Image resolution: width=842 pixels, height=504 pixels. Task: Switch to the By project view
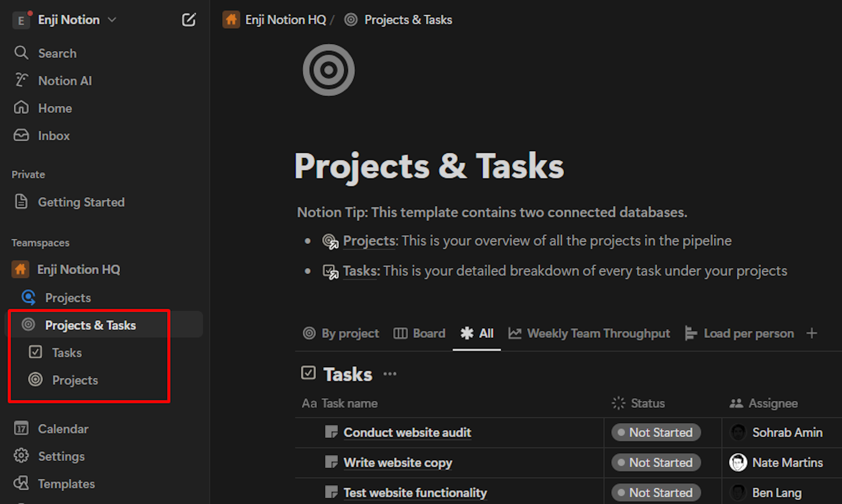[341, 333]
